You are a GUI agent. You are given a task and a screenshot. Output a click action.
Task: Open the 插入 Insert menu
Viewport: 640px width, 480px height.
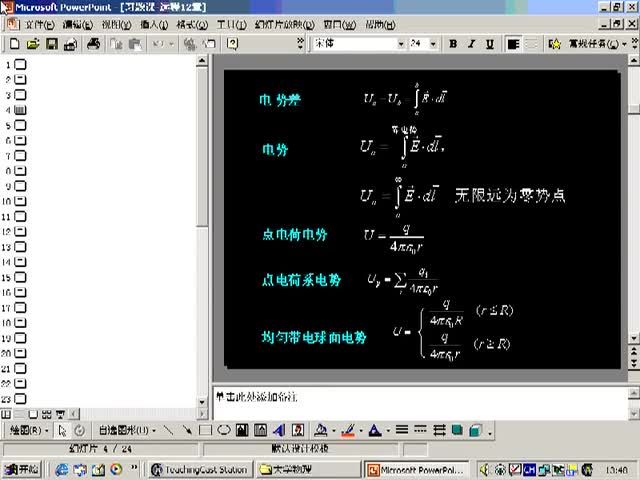154,25
